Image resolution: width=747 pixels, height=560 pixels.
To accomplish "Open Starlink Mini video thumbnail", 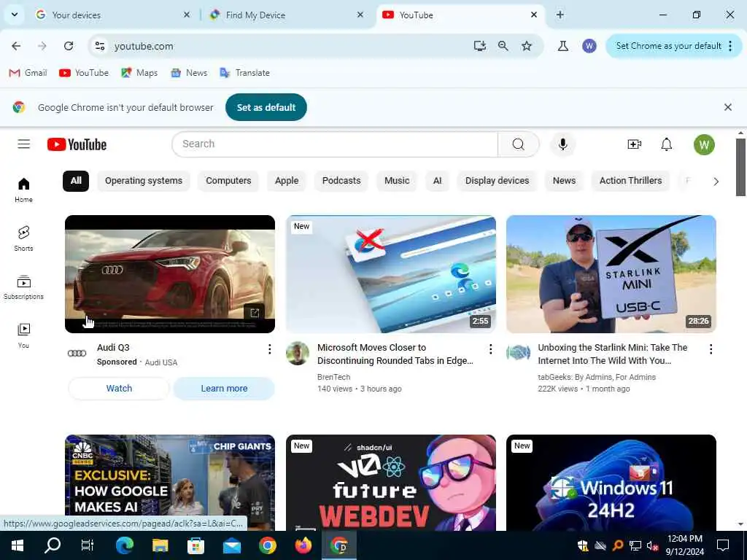I will (611, 274).
